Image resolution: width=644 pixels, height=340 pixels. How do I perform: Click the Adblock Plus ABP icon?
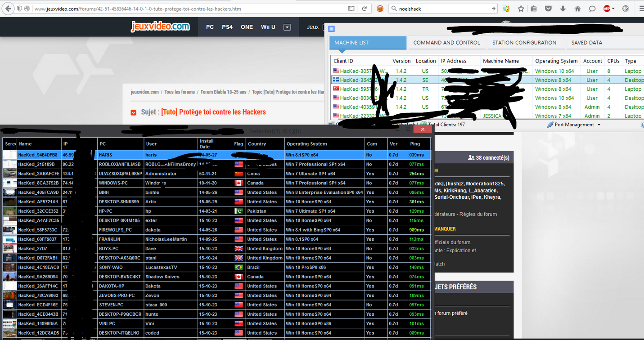click(x=607, y=9)
